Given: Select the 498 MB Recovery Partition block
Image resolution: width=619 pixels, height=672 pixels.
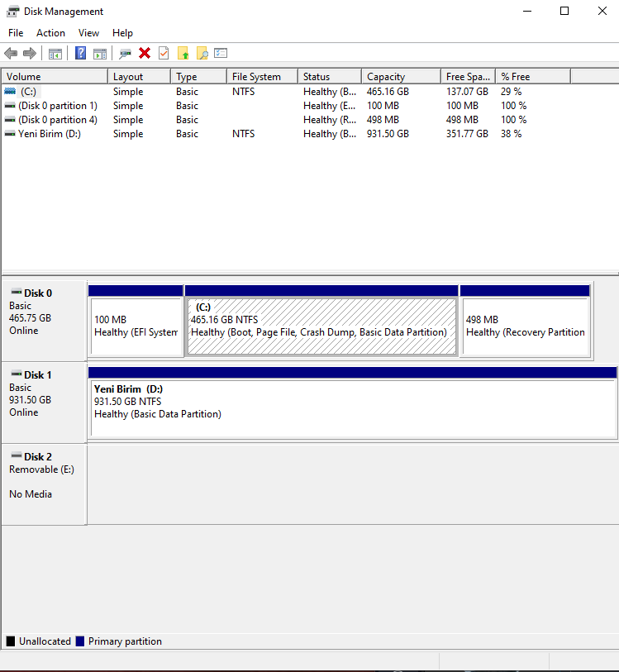Looking at the screenshot, I should pyautogui.click(x=526, y=321).
